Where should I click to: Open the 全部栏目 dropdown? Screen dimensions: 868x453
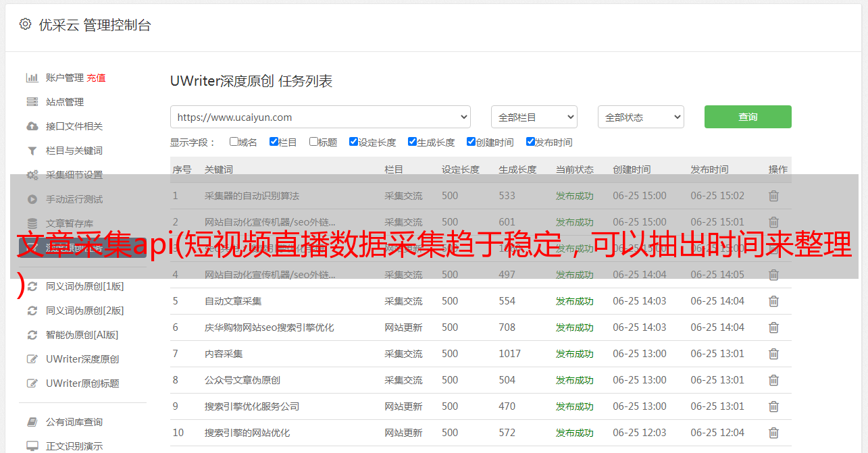coord(534,117)
